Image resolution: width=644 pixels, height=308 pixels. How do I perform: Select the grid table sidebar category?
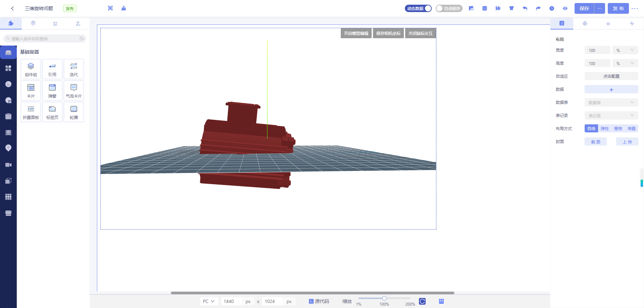click(8, 197)
